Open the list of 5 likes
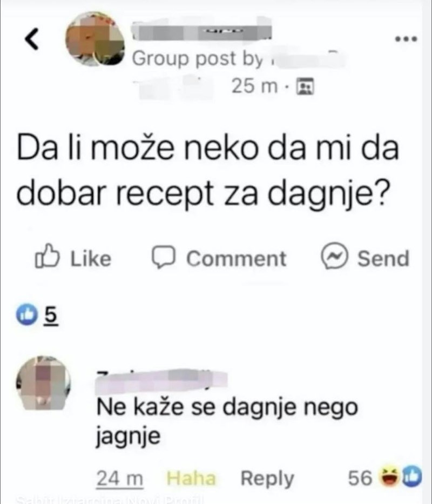432x504 pixels. (51, 315)
